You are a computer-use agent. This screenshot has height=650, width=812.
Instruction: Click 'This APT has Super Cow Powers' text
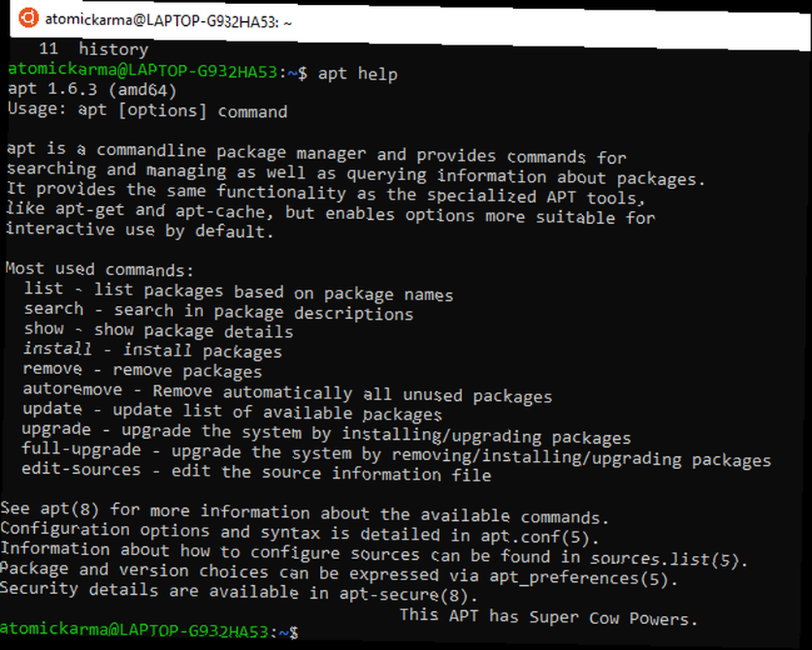549,617
